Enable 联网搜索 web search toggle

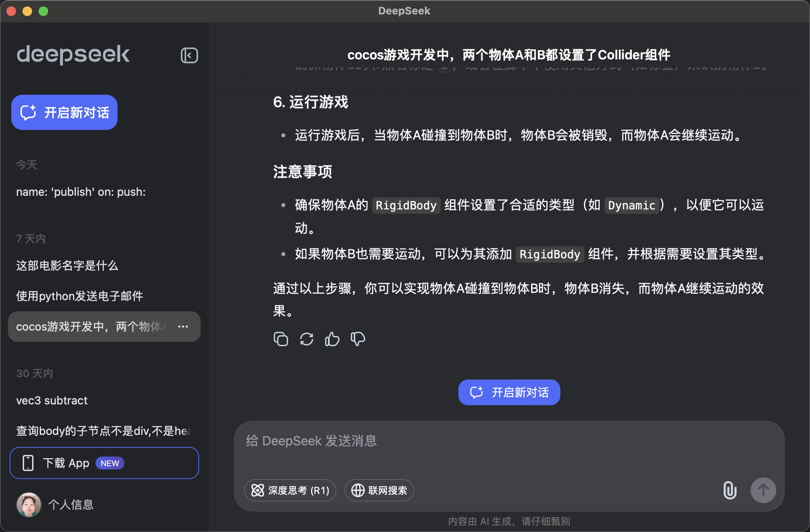pos(379,490)
